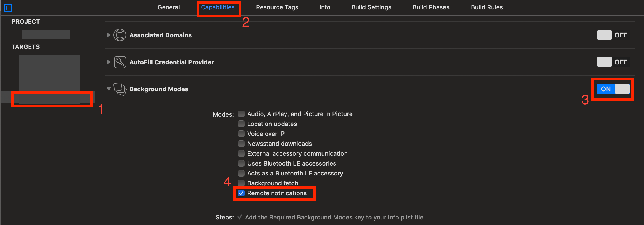Uncheck Remote notifications checkbox
This screenshot has height=225, width=644.
tap(241, 193)
